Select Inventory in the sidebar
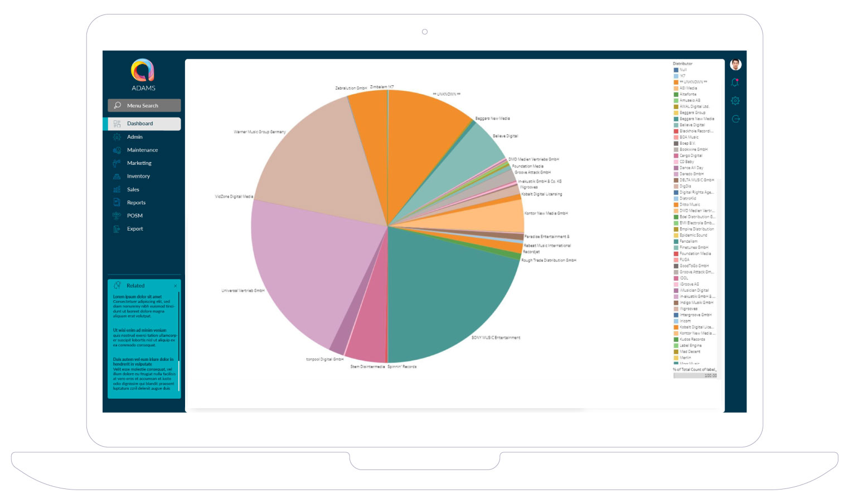This screenshot has width=849, height=504. point(138,176)
